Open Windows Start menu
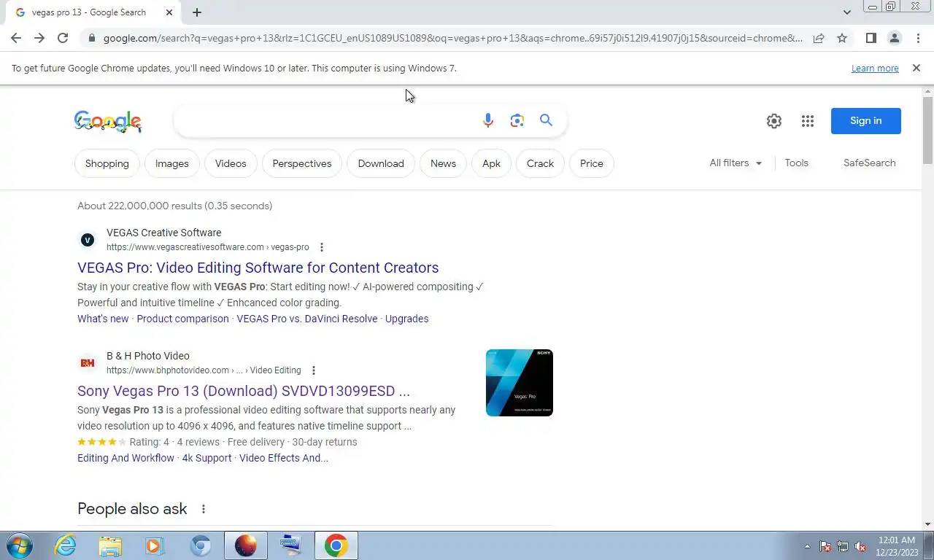This screenshot has width=934, height=560. [x=20, y=545]
